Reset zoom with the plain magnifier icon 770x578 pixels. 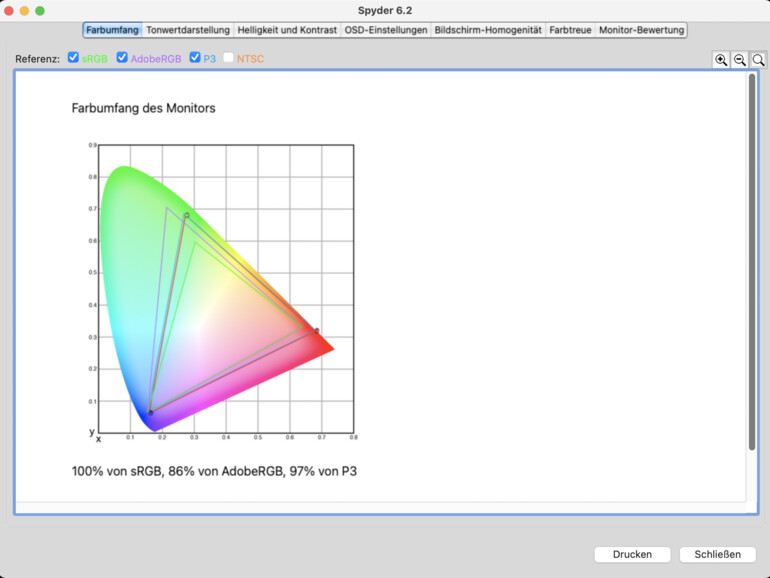(x=758, y=60)
